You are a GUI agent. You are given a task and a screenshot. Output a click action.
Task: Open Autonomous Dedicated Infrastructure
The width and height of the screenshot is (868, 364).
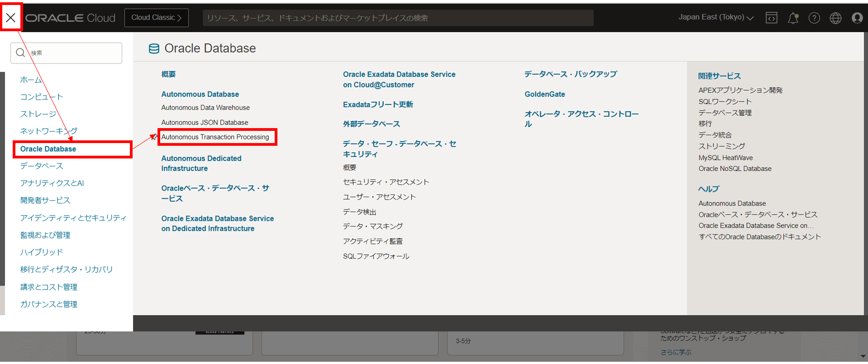[201, 163]
